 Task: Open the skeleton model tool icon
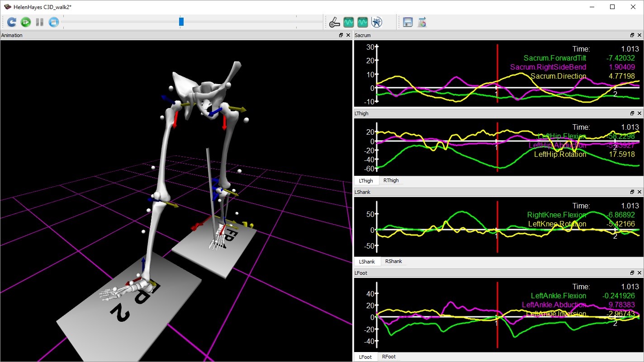point(334,22)
